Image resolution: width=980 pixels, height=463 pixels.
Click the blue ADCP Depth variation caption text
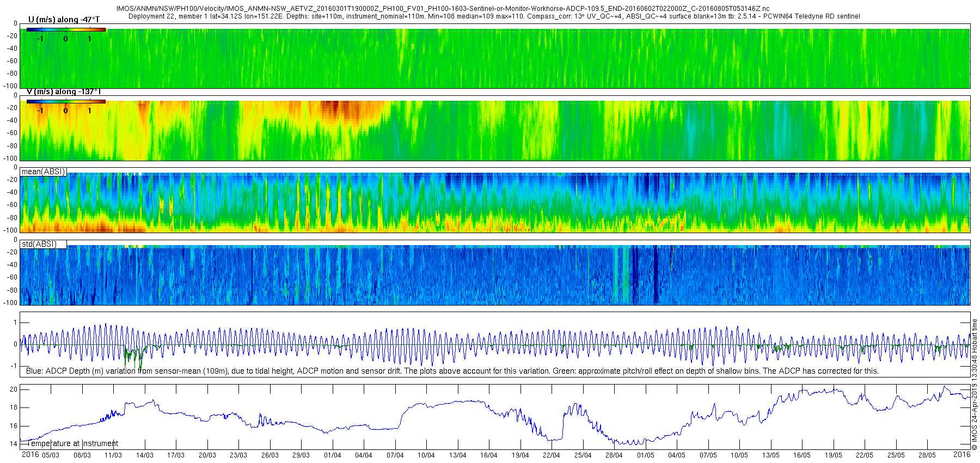(452, 371)
